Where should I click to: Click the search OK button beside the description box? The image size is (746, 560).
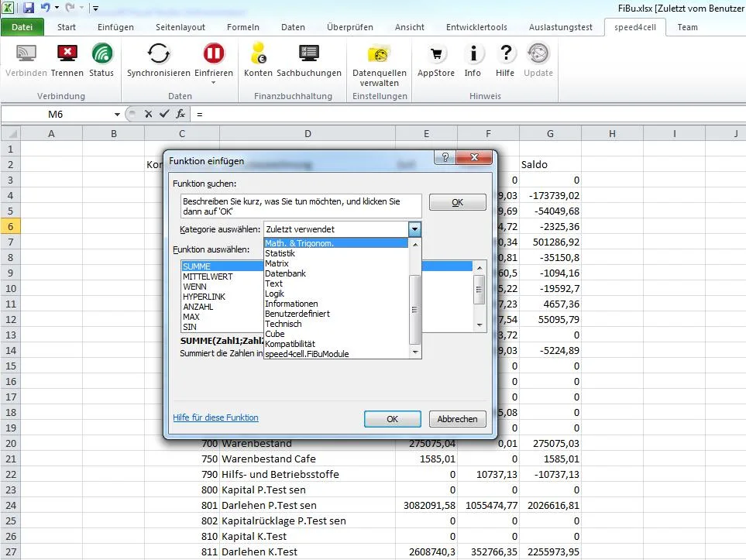pos(458,202)
